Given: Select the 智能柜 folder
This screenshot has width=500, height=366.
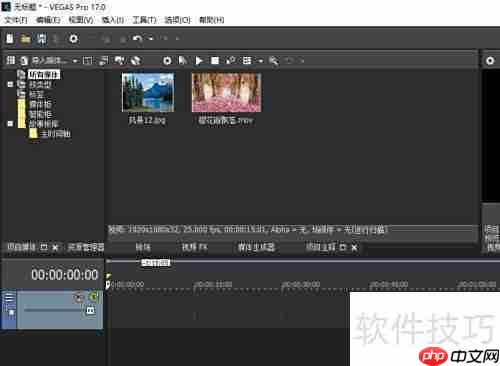Looking at the screenshot, I should 40,114.
